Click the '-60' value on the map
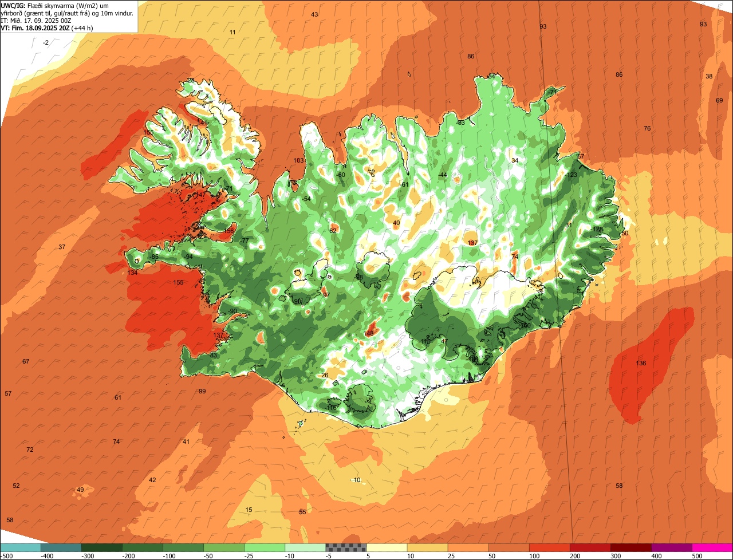 (x=341, y=175)
